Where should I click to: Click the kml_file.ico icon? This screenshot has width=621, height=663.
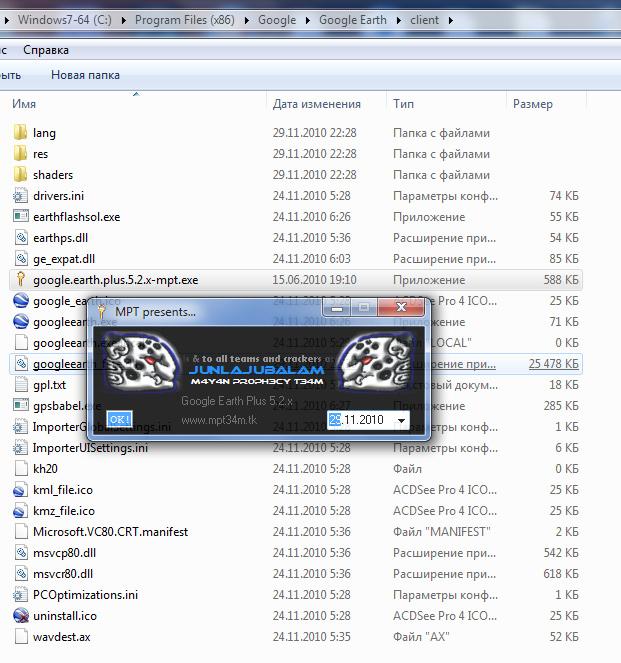20,490
